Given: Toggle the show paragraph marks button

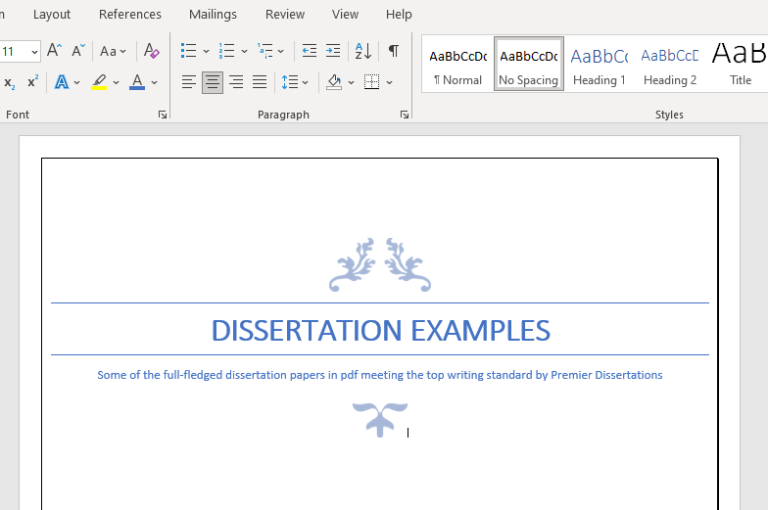Looking at the screenshot, I should pyautogui.click(x=393, y=51).
